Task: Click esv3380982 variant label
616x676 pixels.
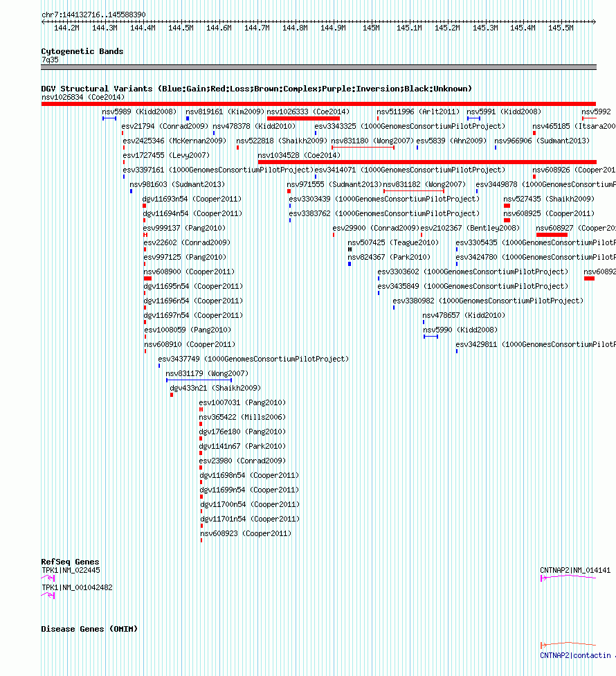Action: [488, 301]
